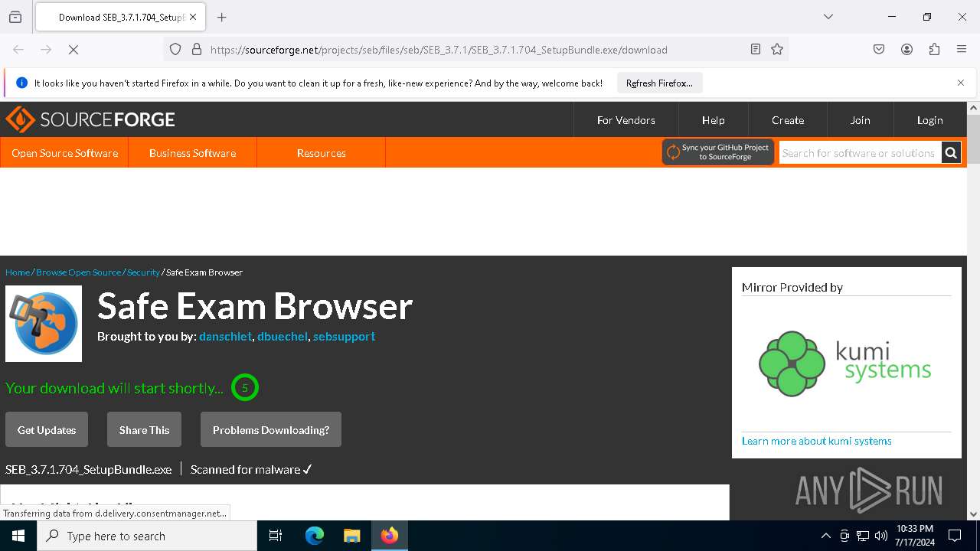This screenshot has width=980, height=551.
Task: Click the network tray icon
Action: click(863, 536)
